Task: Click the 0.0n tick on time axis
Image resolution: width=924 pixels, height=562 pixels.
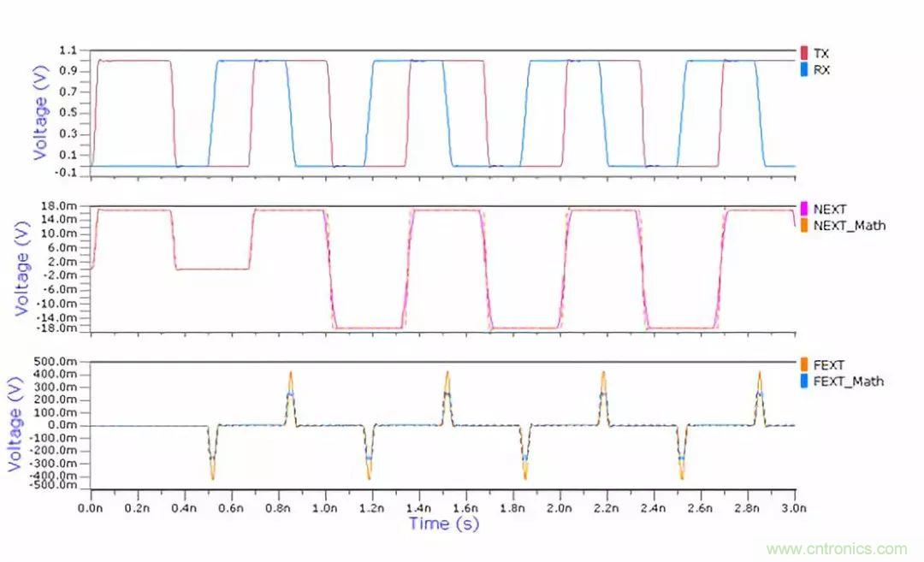Action: pos(91,506)
